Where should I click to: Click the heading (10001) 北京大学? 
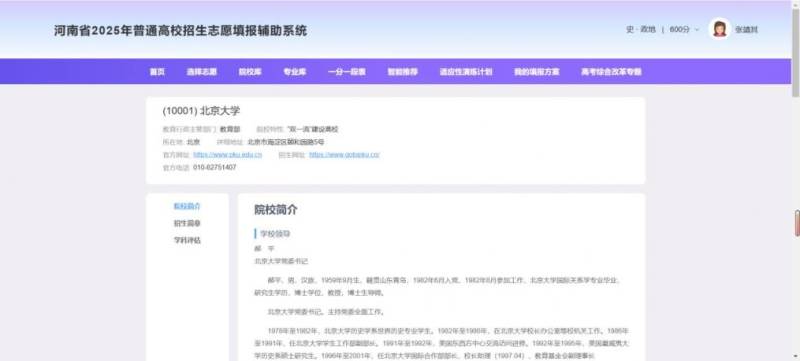(201, 111)
